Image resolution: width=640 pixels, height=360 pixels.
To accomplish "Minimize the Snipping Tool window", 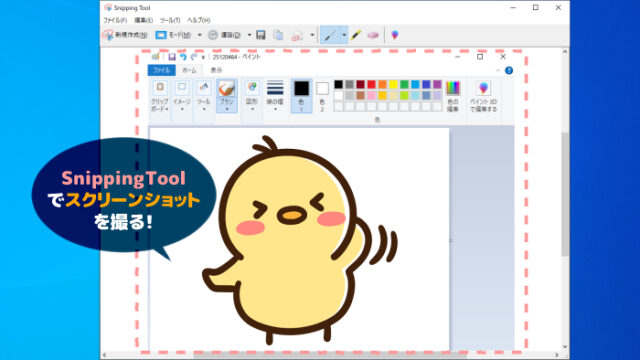I will click(x=513, y=8).
